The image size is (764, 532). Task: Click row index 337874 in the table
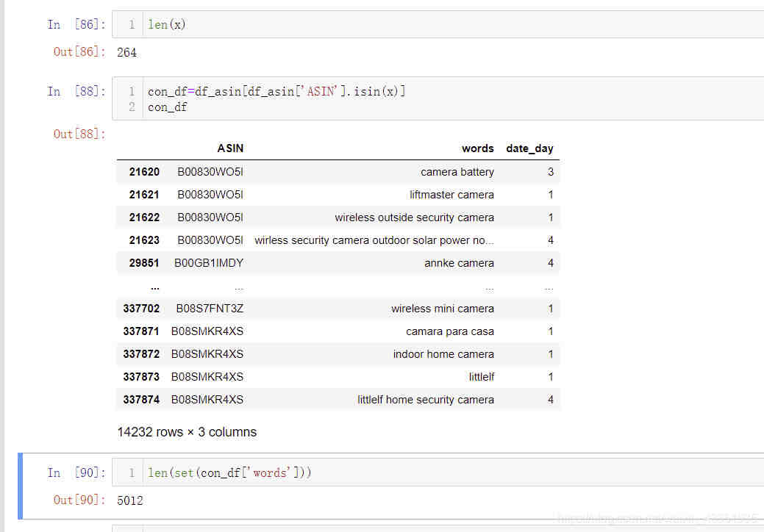click(x=141, y=400)
